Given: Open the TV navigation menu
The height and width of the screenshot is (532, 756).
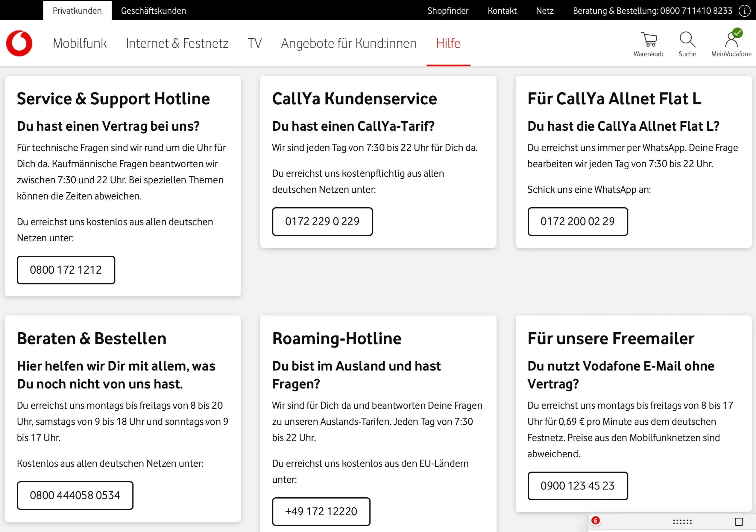Looking at the screenshot, I should pyautogui.click(x=254, y=43).
